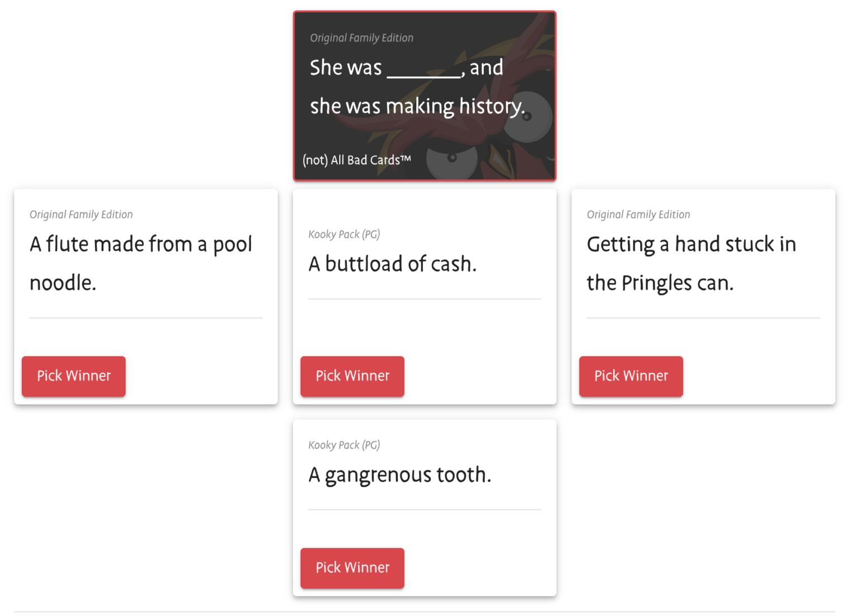This screenshot has width=858, height=616.
Task: Click 'Original Family Edition' label on the flute card
Action: coord(81,214)
